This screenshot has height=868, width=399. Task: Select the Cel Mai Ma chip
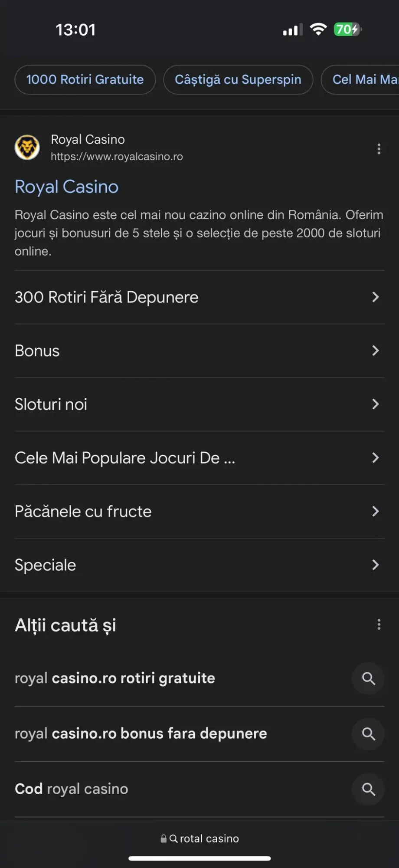point(361,79)
